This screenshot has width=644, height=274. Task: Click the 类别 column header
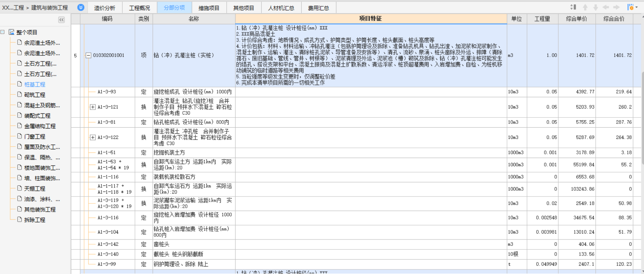(x=144, y=19)
